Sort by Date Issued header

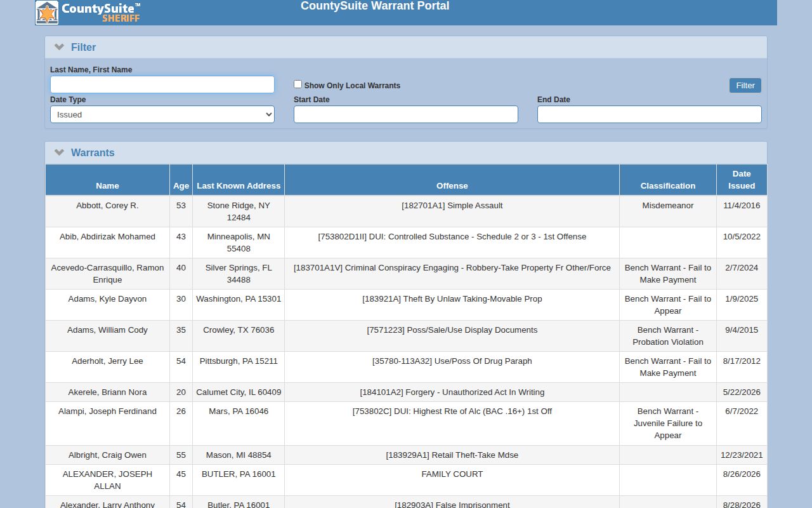(x=742, y=180)
